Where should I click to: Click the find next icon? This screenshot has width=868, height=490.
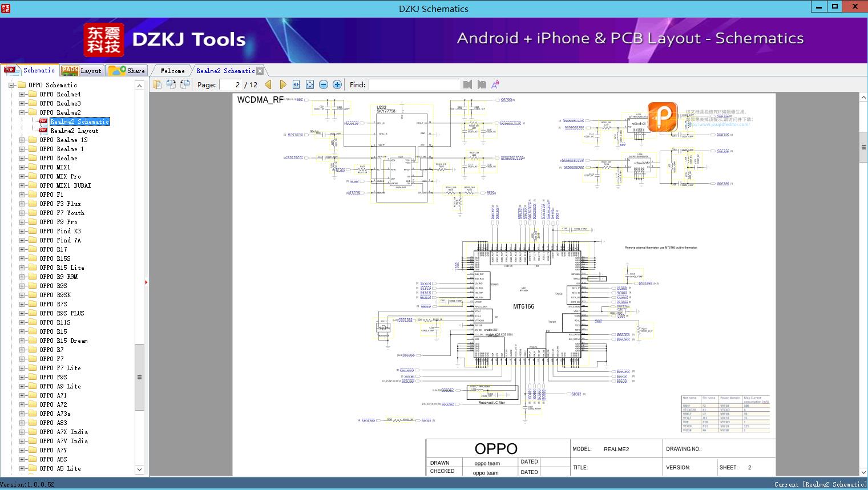pos(482,84)
